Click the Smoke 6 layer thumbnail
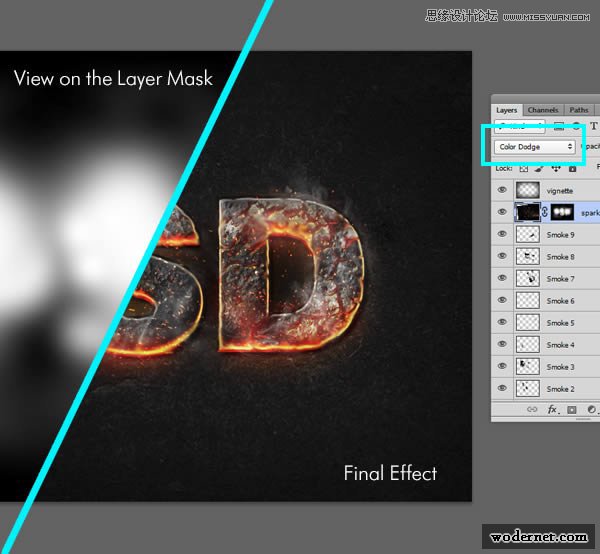This screenshot has width=600, height=554. point(528,300)
